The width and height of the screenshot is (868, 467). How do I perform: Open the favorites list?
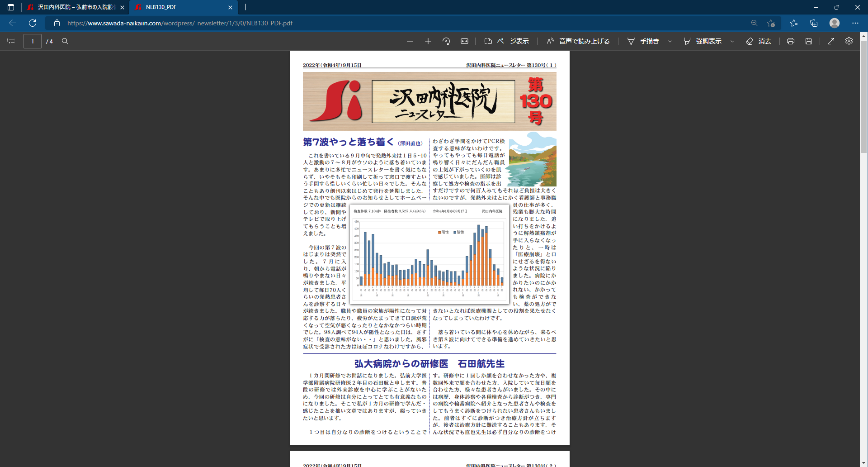click(x=794, y=23)
